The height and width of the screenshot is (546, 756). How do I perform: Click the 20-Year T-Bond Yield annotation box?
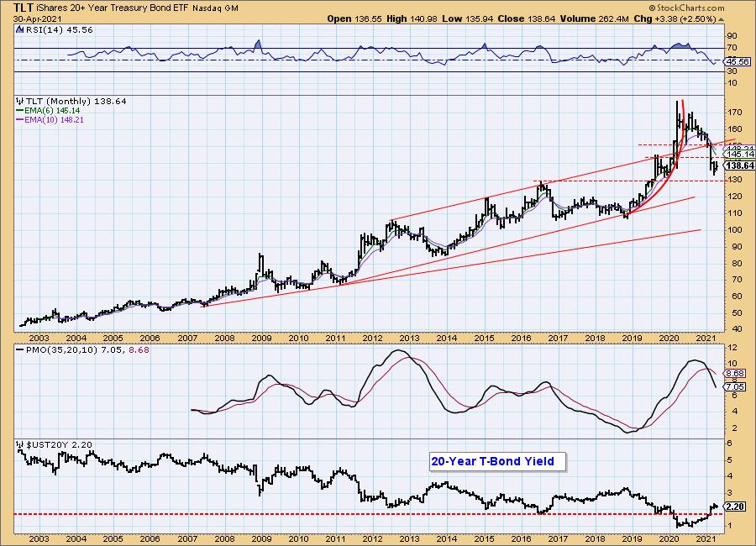(496, 462)
